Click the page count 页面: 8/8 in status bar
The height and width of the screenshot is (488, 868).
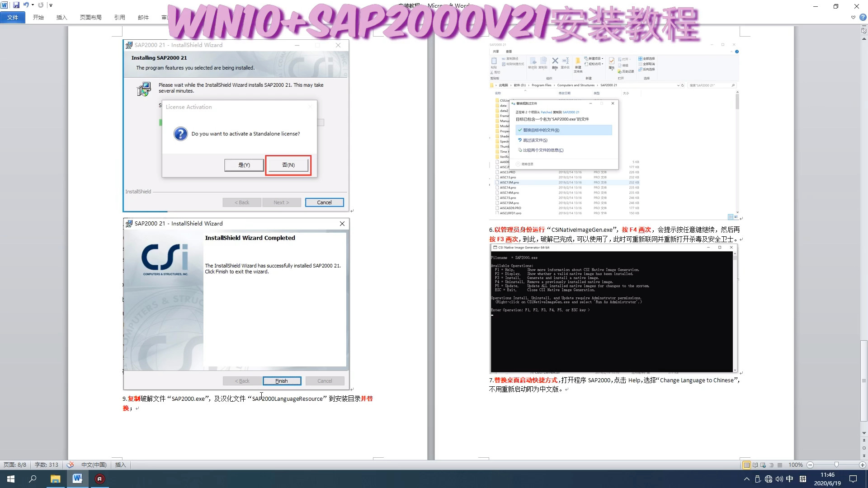coord(15,465)
